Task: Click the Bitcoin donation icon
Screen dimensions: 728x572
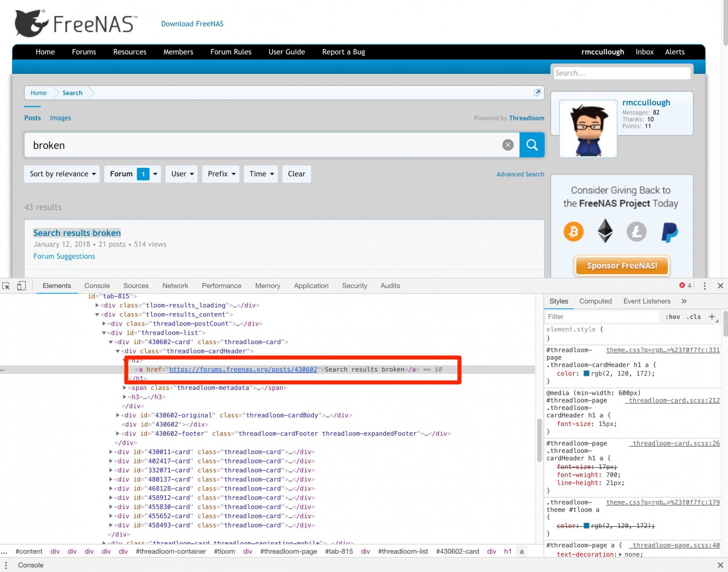Action: tap(573, 232)
